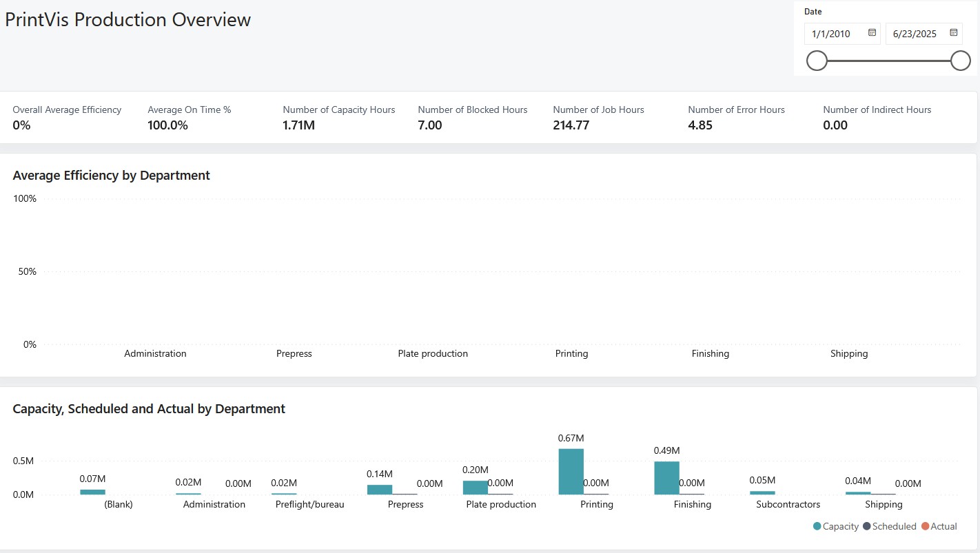Toggle the Scheduled legend entry
This screenshot has height=553, width=980.
coord(889,526)
